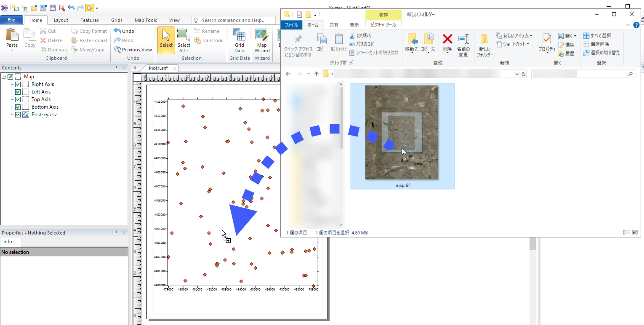This screenshot has width=644, height=325.
Task: Switch to the Layout ribbon tab
Action: coord(61,20)
